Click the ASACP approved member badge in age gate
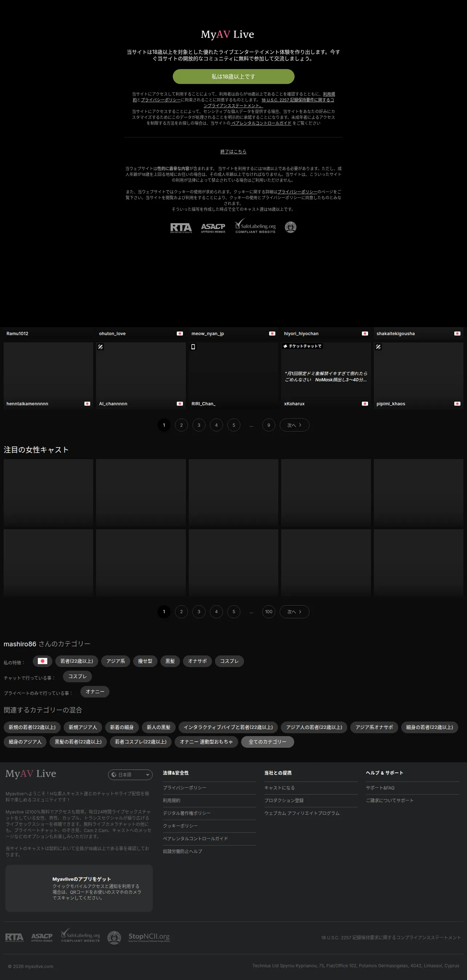Viewport: 467px width, 980px height. click(213, 228)
